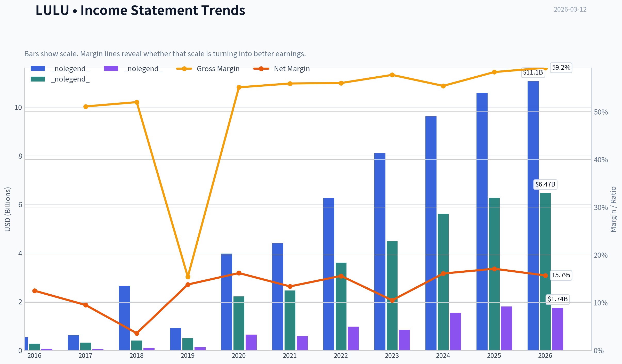Click the purple bar for 2022

353,338
